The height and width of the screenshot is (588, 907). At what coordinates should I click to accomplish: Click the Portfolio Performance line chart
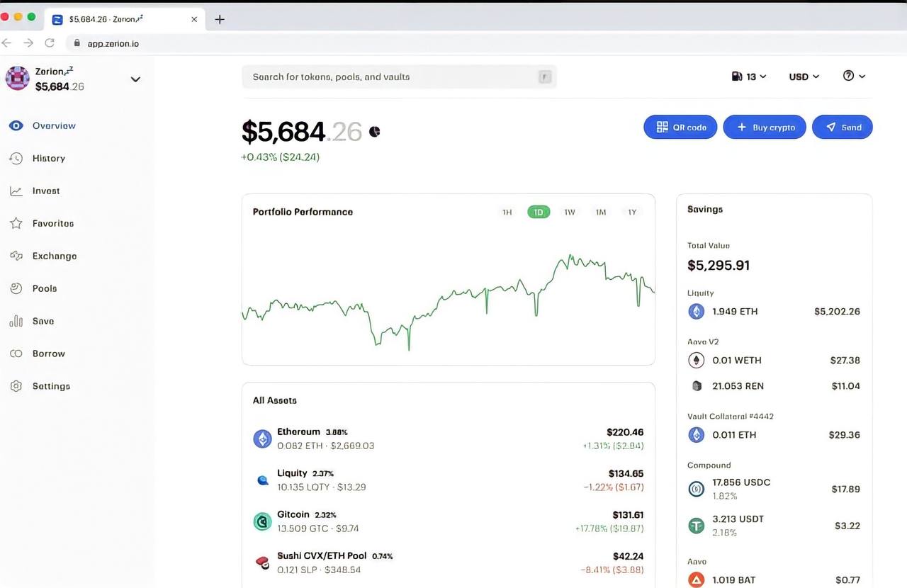point(449,301)
